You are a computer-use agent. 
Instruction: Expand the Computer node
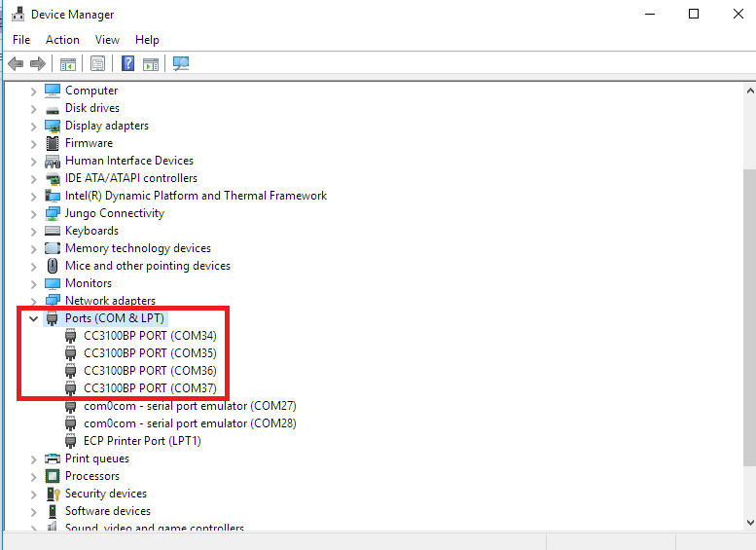point(33,92)
